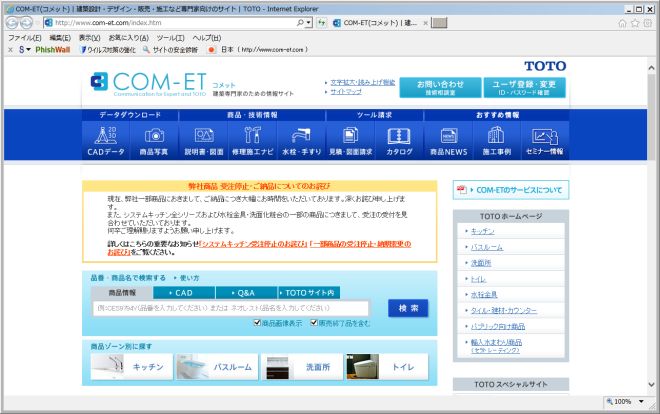Toggle the 販売終了品を含む checkbox
Screen dimensions: 660x414
pyautogui.click(x=314, y=323)
